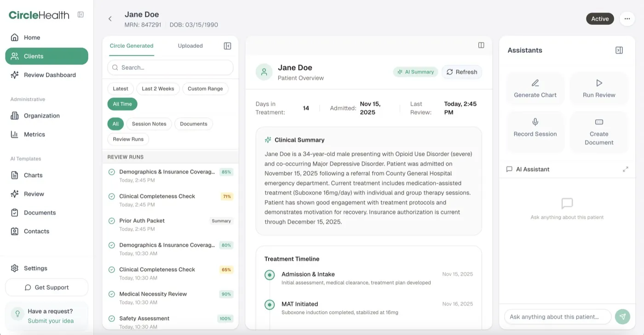This screenshot has width=644, height=335.
Task: Click the Active status badge
Action: click(x=600, y=19)
